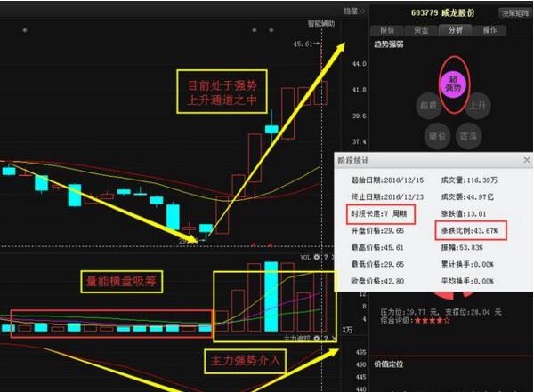Select the 超跌 trend circle
The height and width of the screenshot is (392, 534).
[x=429, y=106]
